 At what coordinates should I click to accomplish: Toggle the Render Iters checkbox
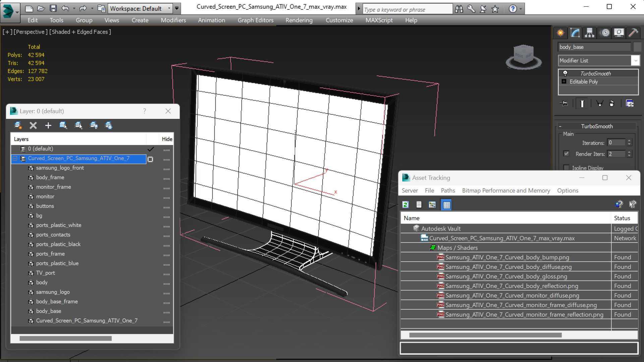[x=566, y=154]
